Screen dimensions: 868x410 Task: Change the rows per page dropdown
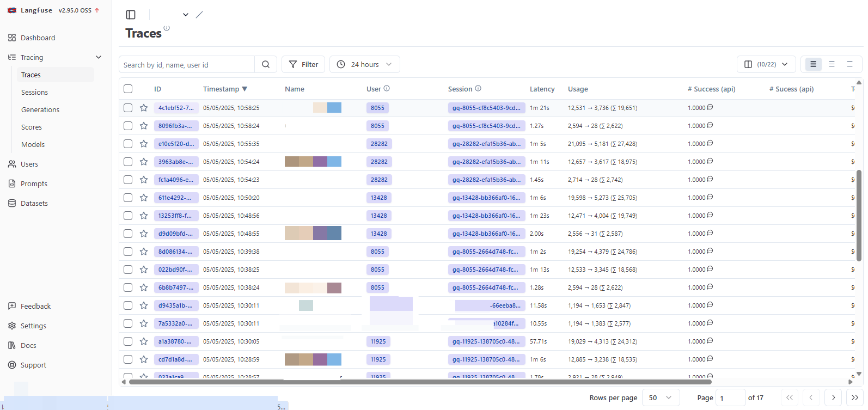[x=661, y=397]
